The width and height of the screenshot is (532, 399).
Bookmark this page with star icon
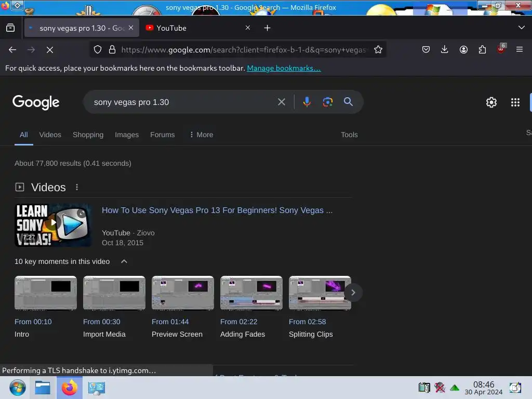pos(378,49)
